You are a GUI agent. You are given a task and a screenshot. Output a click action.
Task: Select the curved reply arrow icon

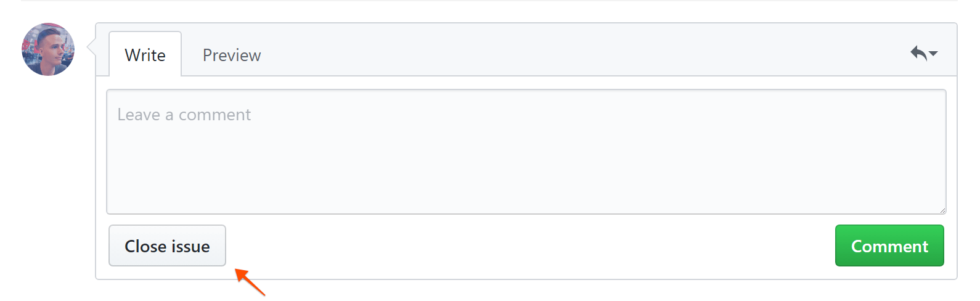coord(918,53)
